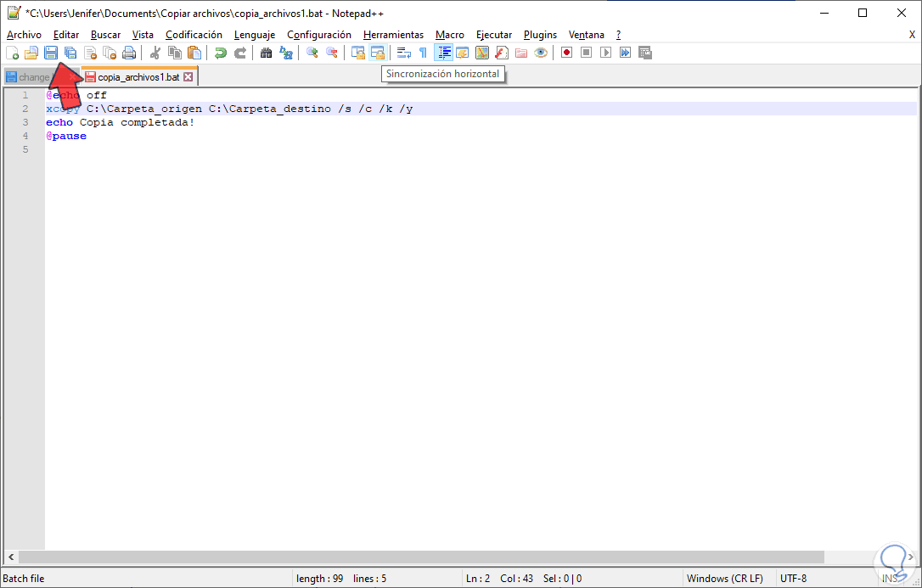Screen dimensions: 922x588
Task: Start macro recording with the red dot
Action: 567,53
